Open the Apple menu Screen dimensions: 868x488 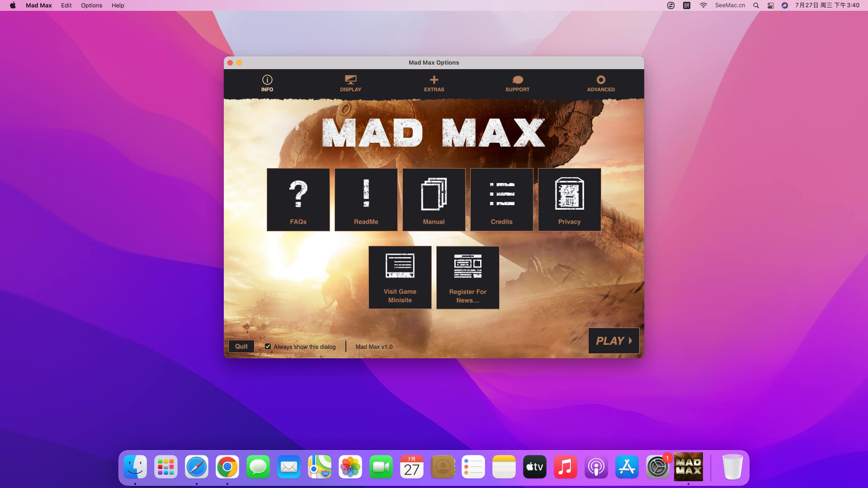click(13, 5)
